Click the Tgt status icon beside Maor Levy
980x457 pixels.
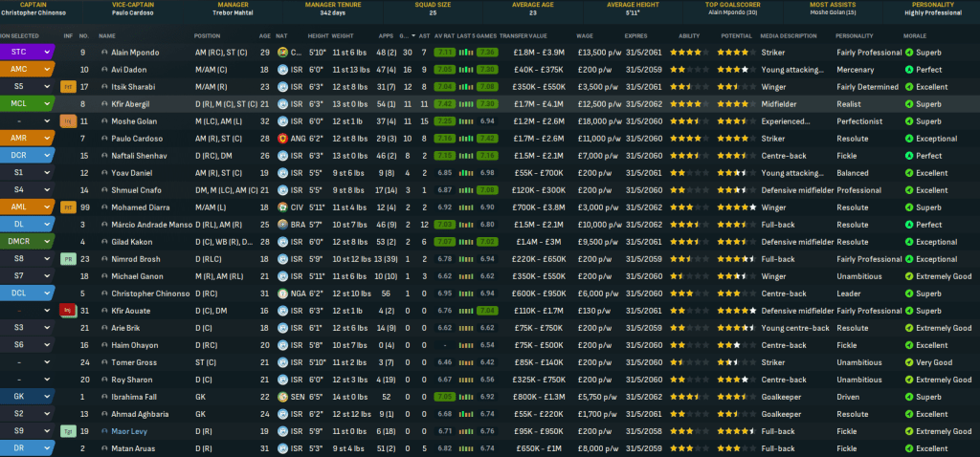pos(68,430)
